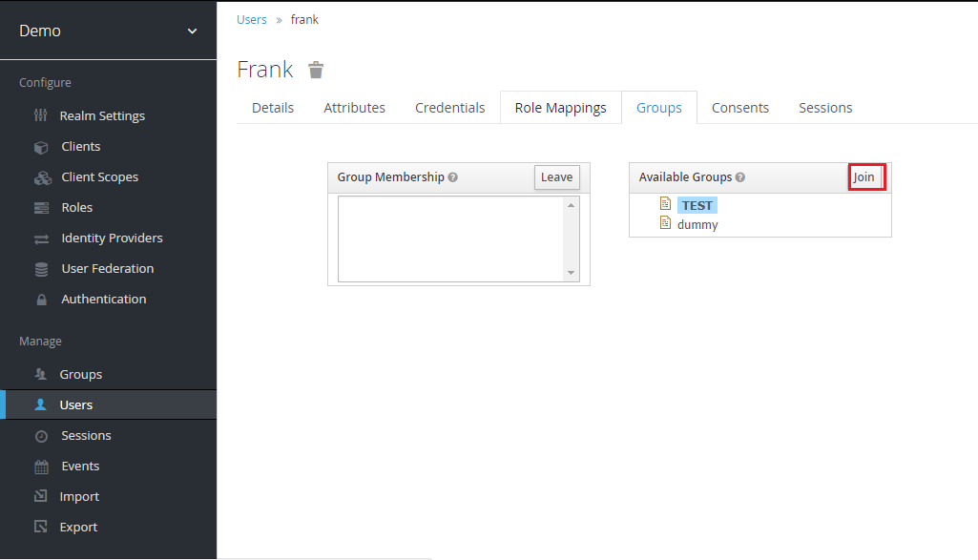
Task: Click membership list scroll up arrow
Action: [571, 205]
